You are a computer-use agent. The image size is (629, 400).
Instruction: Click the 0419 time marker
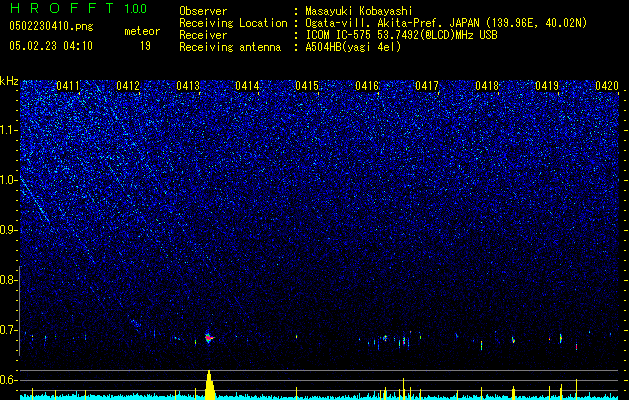tap(547, 86)
